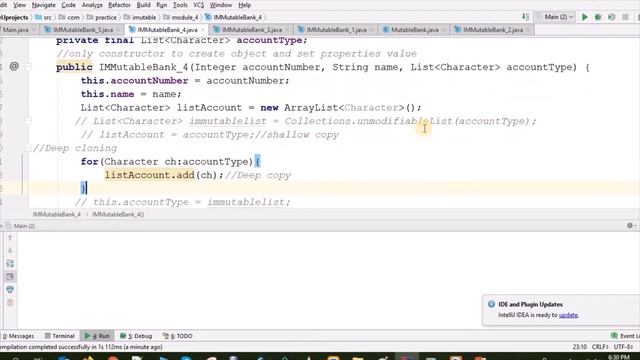The width and height of the screenshot is (640, 360).
Task: Open the Run menu
Action: point(162,5)
